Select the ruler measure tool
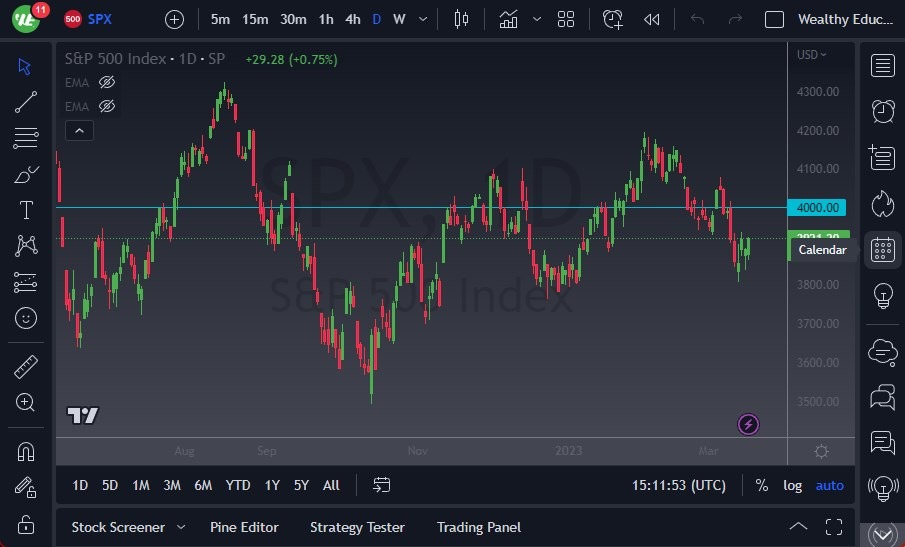Screen dimensions: 905x547 point(26,367)
